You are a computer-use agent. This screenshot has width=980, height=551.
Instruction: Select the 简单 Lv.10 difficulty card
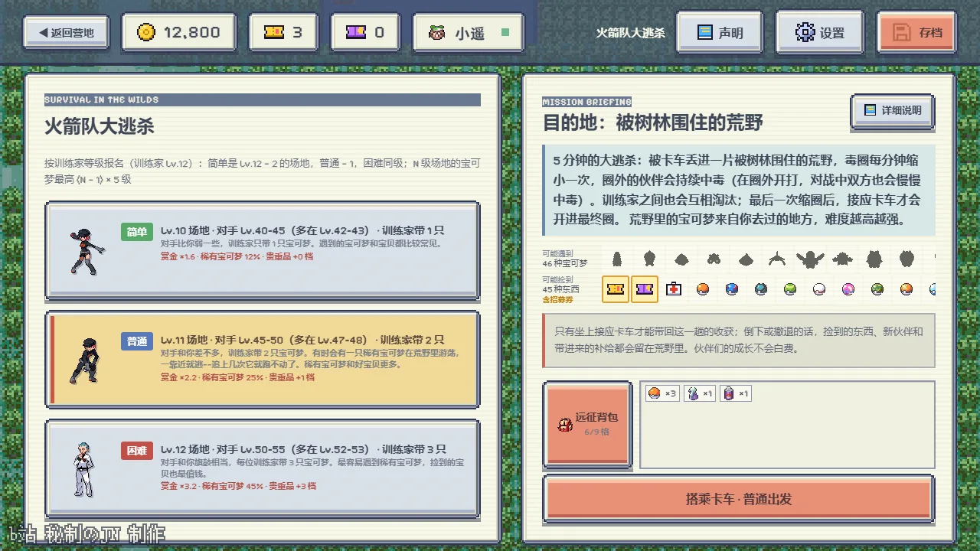click(x=263, y=250)
